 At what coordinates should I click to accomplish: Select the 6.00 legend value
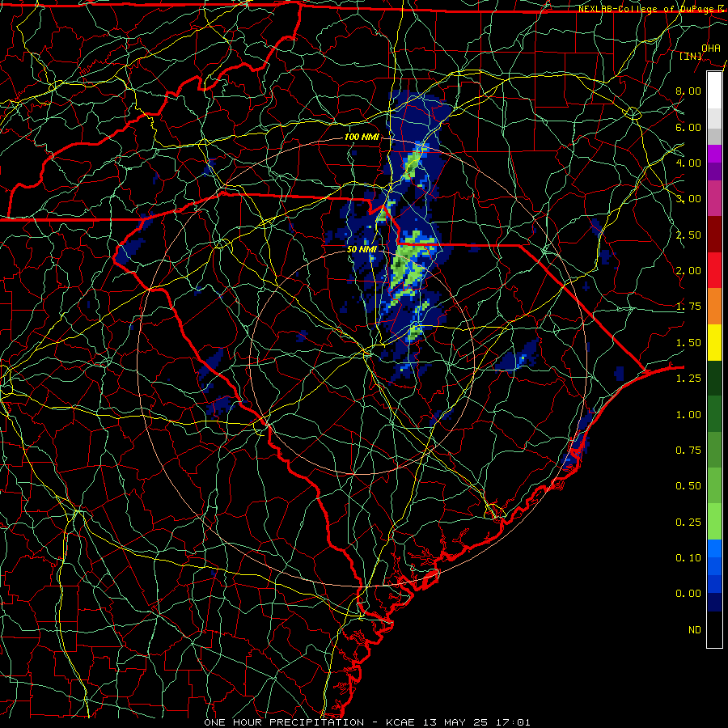point(688,127)
